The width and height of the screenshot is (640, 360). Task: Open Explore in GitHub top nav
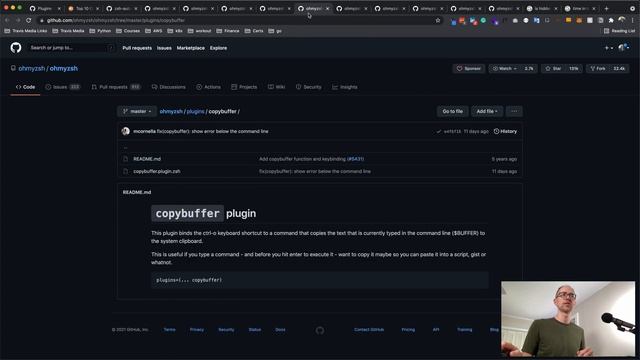click(218, 48)
